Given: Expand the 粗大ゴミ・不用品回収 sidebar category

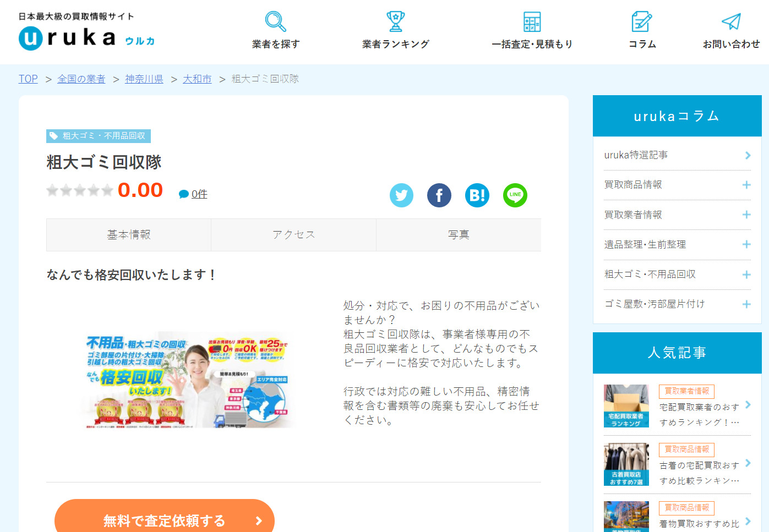Looking at the screenshot, I should [x=746, y=275].
